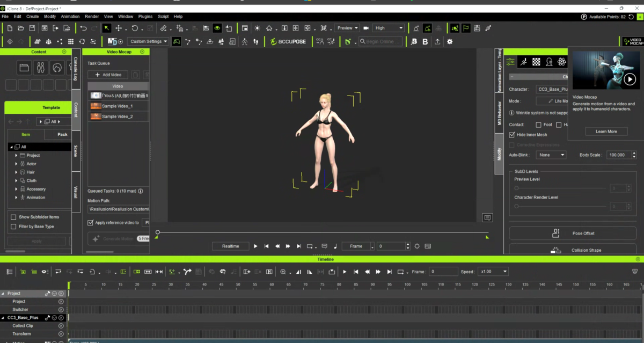Viewport: 644px width, 343px height.
Task: Open the Animation menu
Action: [70, 17]
